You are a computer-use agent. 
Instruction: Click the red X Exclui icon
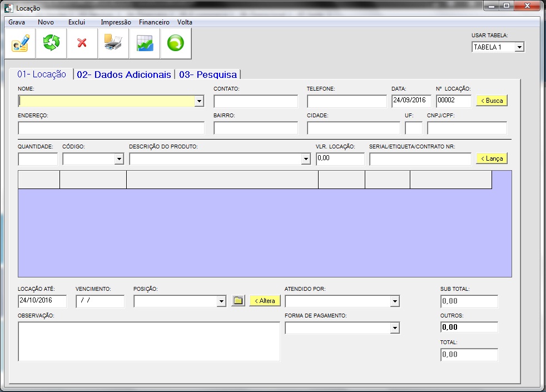[x=82, y=43]
